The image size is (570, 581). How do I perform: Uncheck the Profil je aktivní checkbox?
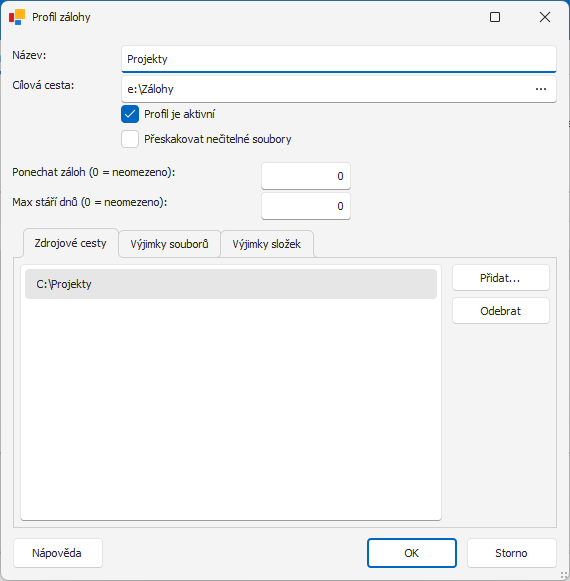[130, 114]
